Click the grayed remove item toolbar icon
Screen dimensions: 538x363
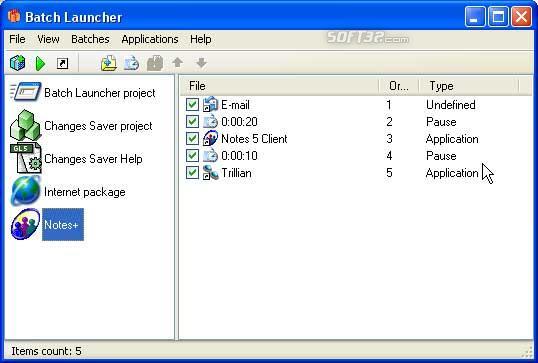pyautogui.click(x=155, y=63)
